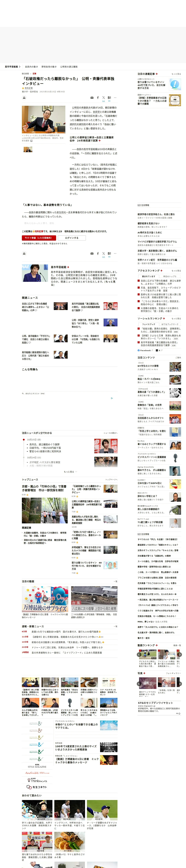
Task: Open the 京都・嵐山 bamboo path headline
Action: pyautogui.click(x=44, y=488)
